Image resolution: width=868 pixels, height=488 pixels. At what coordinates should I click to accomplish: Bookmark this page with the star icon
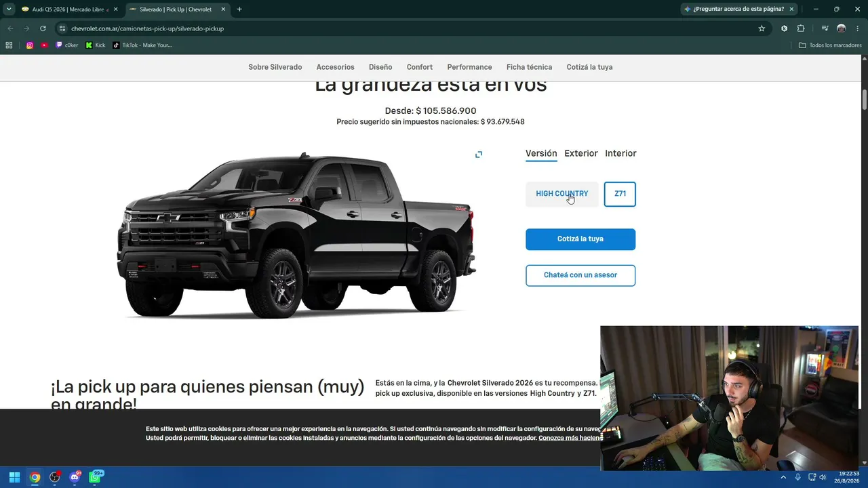[x=762, y=28]
